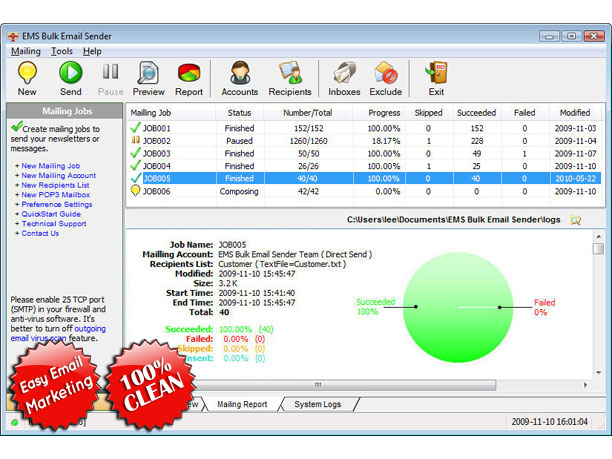Click the green checkmark icon beside JOB001

135,127
